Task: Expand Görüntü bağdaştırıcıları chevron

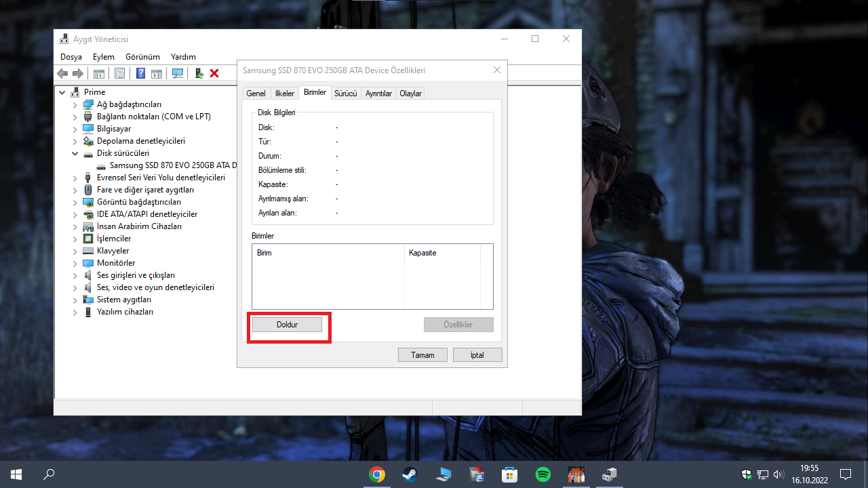Action: click(75, 202)
